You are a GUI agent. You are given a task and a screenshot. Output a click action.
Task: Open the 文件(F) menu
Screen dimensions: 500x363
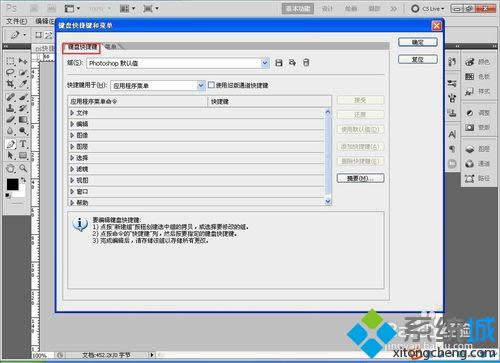pyautogui.click(x=17, y=21)
